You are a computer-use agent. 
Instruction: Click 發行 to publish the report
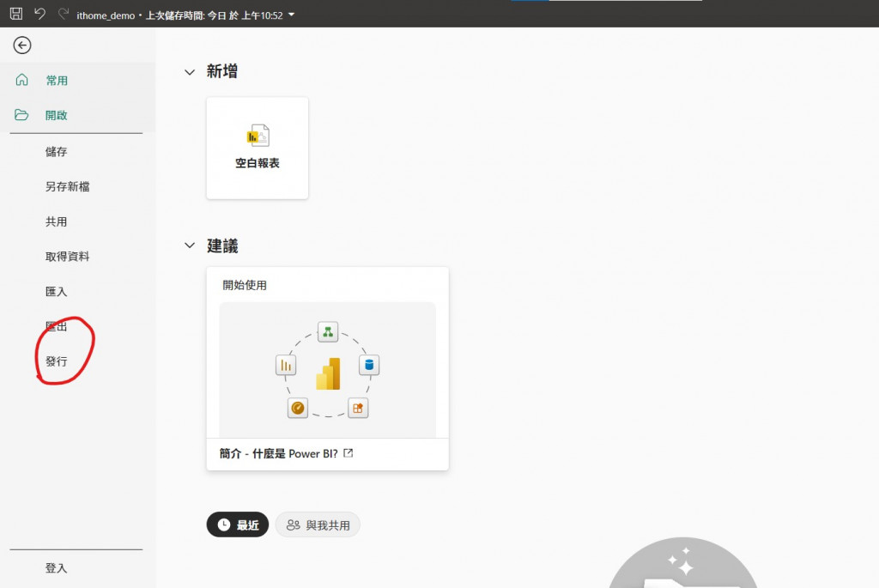(56, 361)
